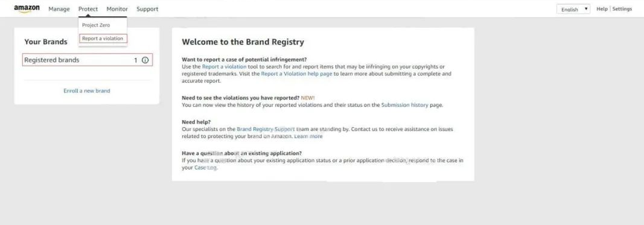Image resolution: width=644 pixels, height=225 pixels.
Task: Choose Report a violation menu entry
Action: pos(103,39)
